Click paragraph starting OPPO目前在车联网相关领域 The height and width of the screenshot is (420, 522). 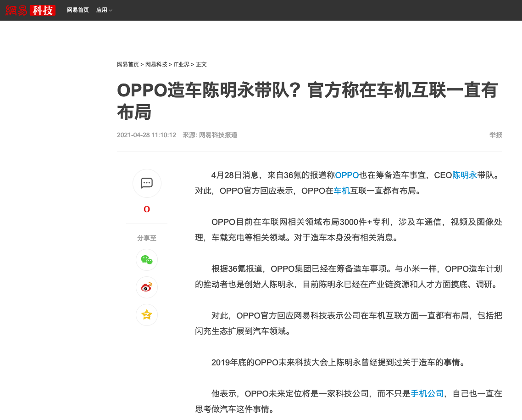point(349,230)
